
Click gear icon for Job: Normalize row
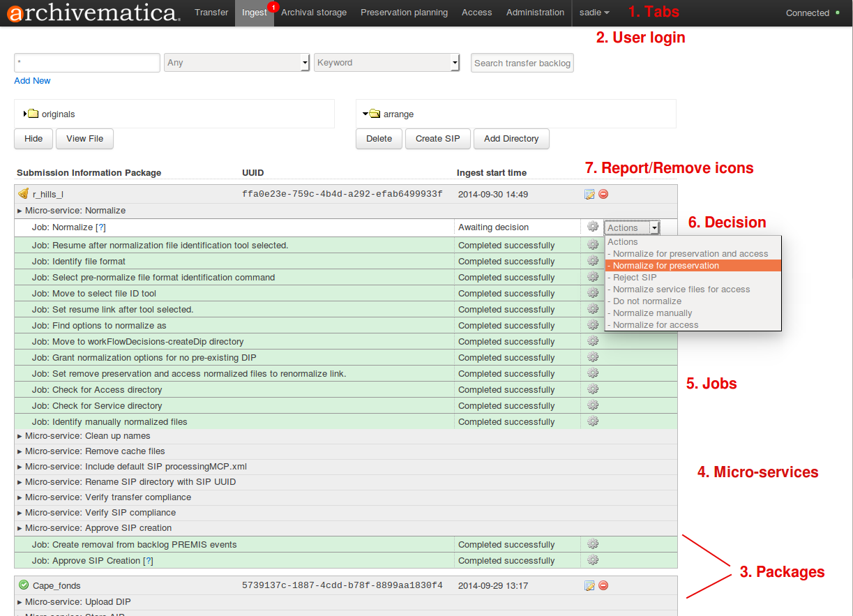[x=593, y=227]
